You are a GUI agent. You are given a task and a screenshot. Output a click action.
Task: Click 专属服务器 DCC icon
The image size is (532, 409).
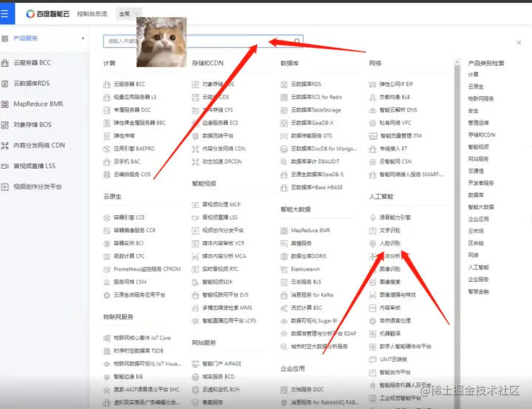(x=106, y=110)
